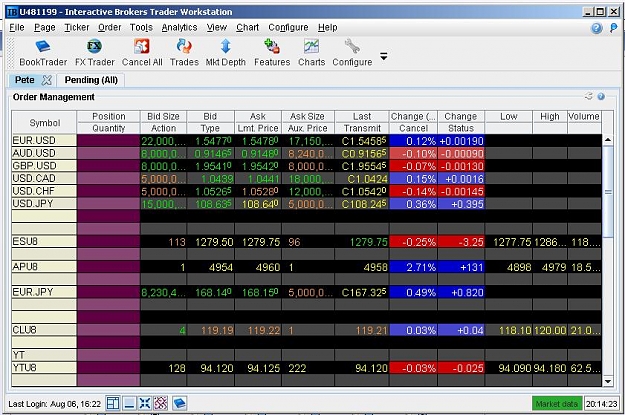The height and width of the screenshot is (415, 625).
Task: Click the 4960 ask price cell
Action: (258, 267)
